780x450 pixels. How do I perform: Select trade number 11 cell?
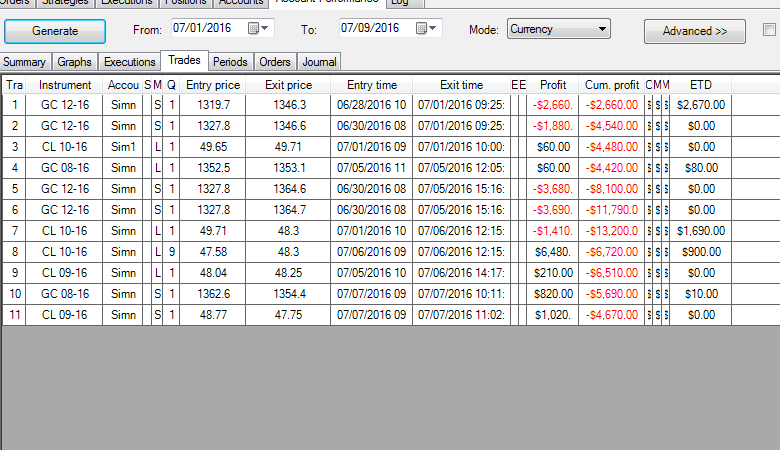pyautogui.click(x=14, y=315)
